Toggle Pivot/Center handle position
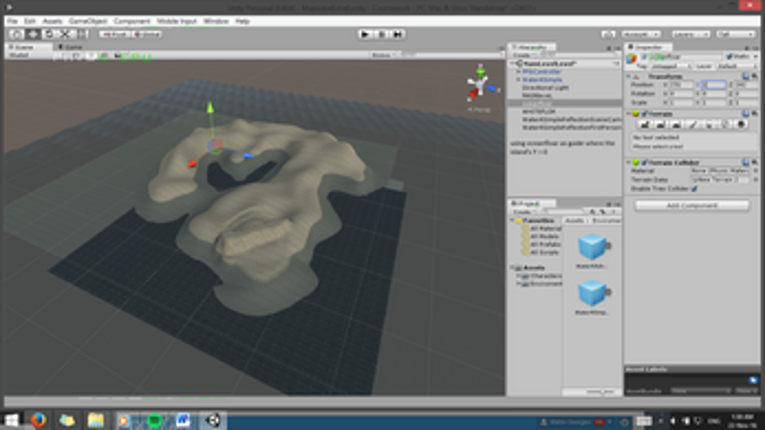Viewport: 765px width, 430px height. click(115, 34)
